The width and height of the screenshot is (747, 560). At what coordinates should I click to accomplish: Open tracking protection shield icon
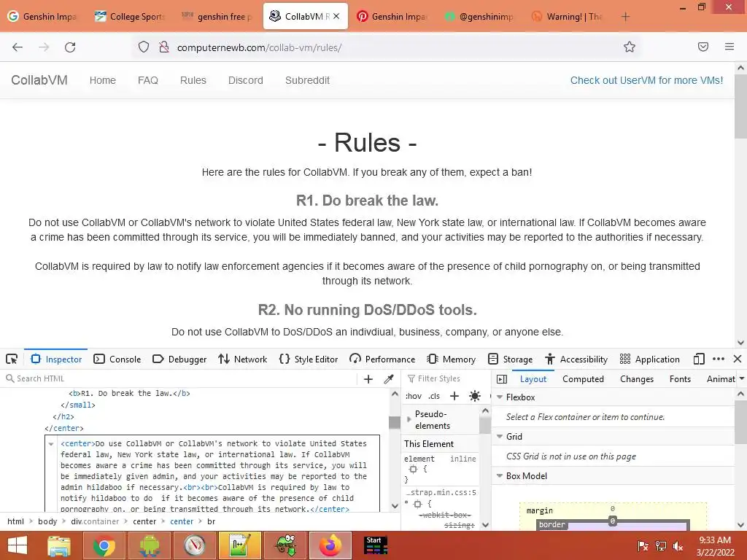144,47
